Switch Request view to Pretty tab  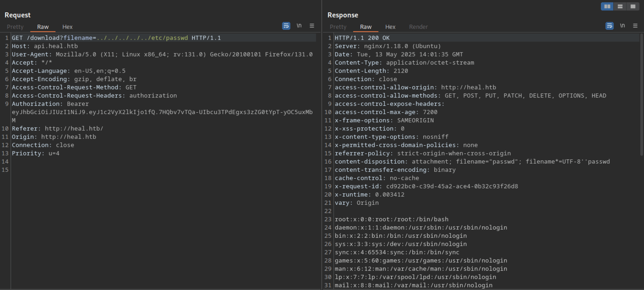coord(15,27)
